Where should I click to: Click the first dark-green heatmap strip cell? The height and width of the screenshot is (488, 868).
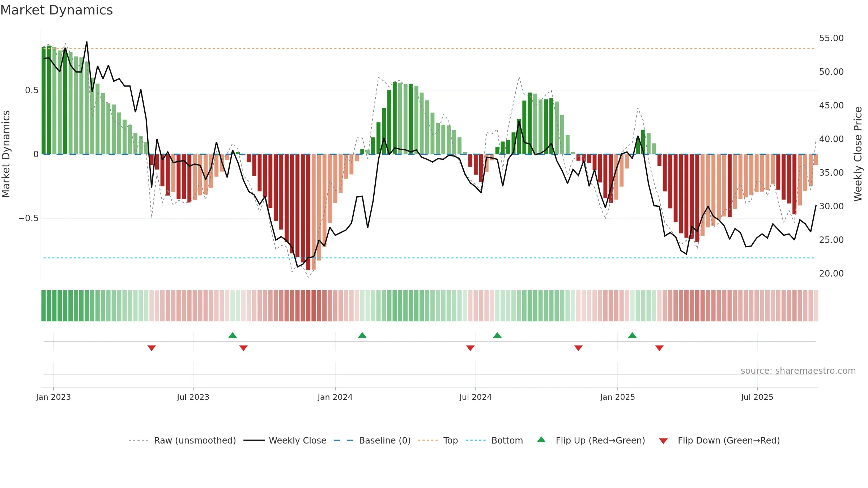tap(43, 305)
